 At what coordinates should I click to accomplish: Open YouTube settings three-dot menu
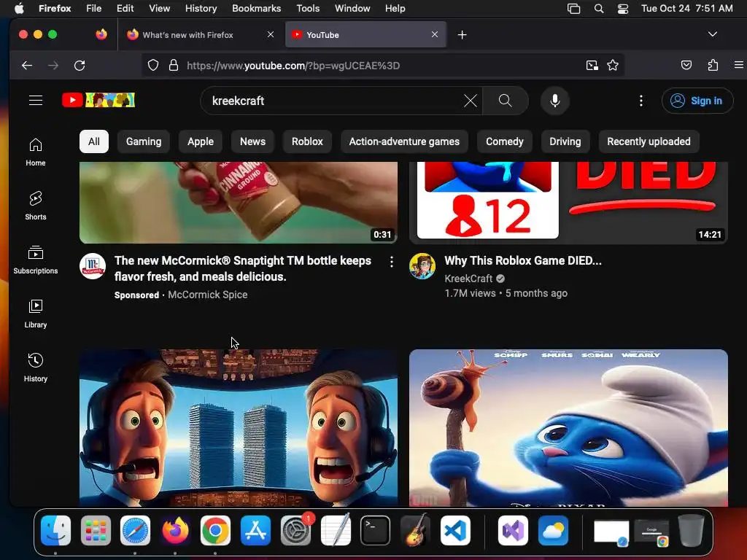pyautogui.click(x=641, y=101)
